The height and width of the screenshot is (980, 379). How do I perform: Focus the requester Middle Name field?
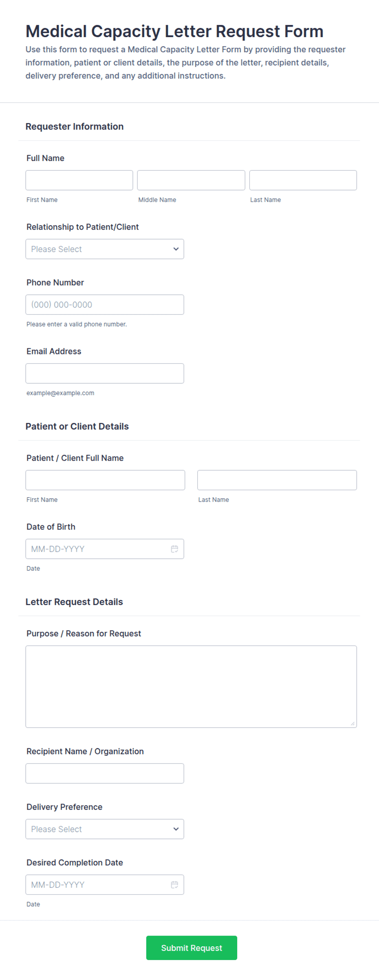[x=191, y=180]
